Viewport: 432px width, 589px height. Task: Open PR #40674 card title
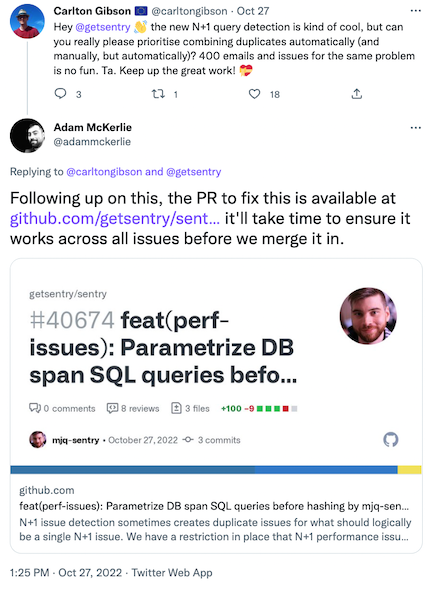click(x=163, y=347)
